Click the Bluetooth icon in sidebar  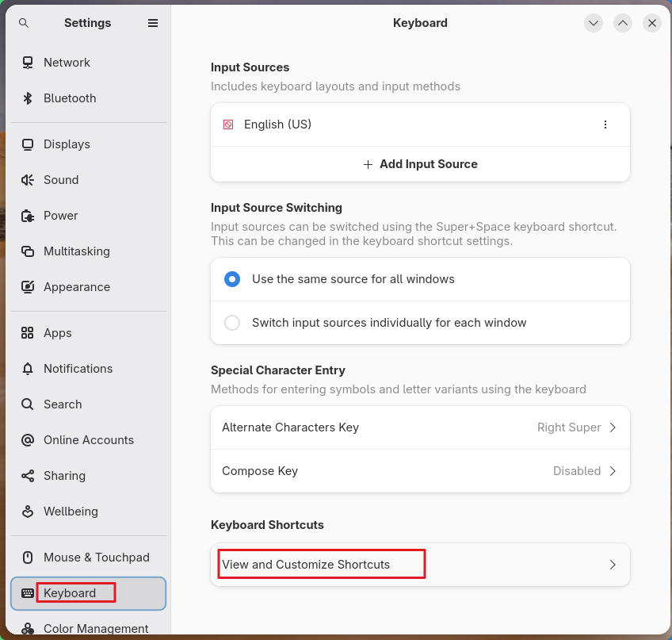pyautogui.click(x=28, y=98)
